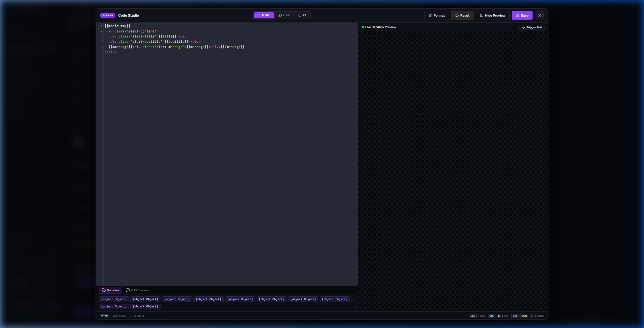The image size is (644, 328).
Task: Click the Ctrl+S Save shortcut hint
Action: click(498, 316)
